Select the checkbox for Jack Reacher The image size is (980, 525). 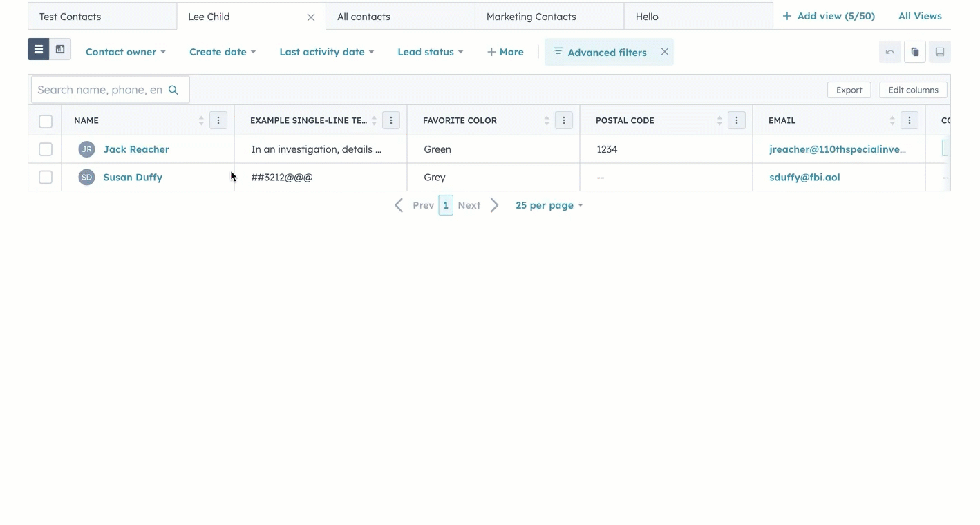(45, 149)
